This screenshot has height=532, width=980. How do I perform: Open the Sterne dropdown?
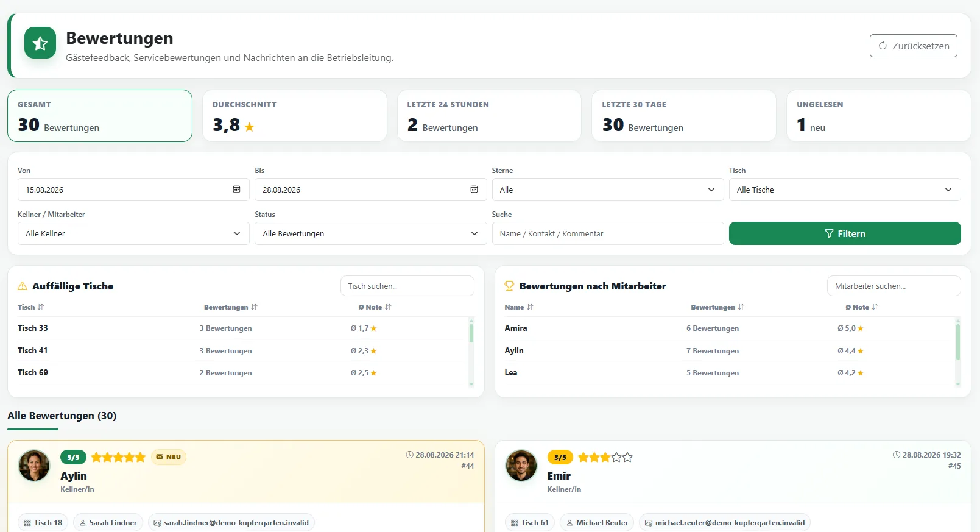point(608,190)
